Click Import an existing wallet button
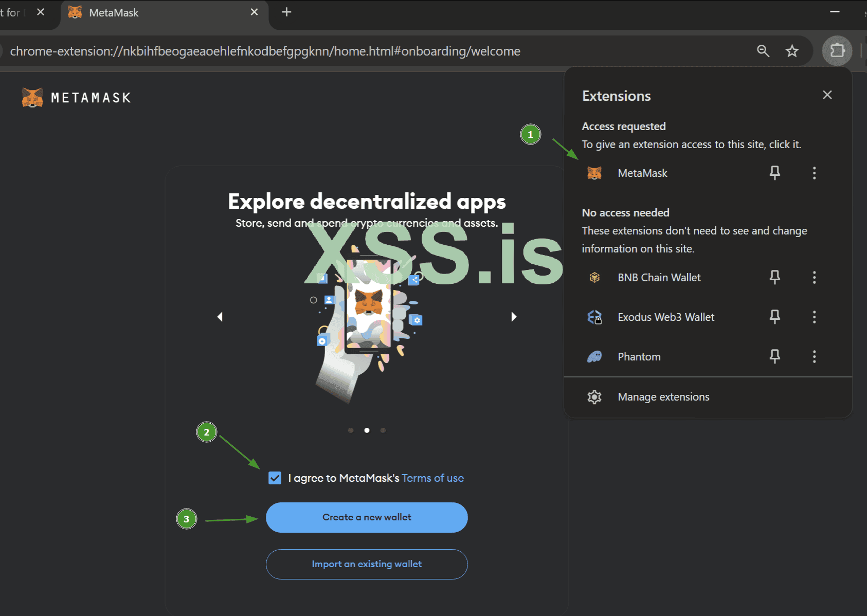 click(367, 564)
